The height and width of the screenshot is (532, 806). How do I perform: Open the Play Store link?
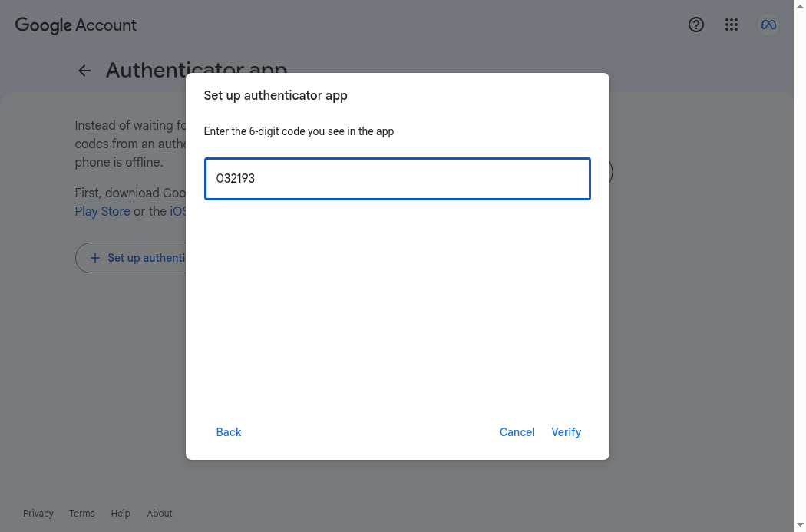tap(102, 211)
